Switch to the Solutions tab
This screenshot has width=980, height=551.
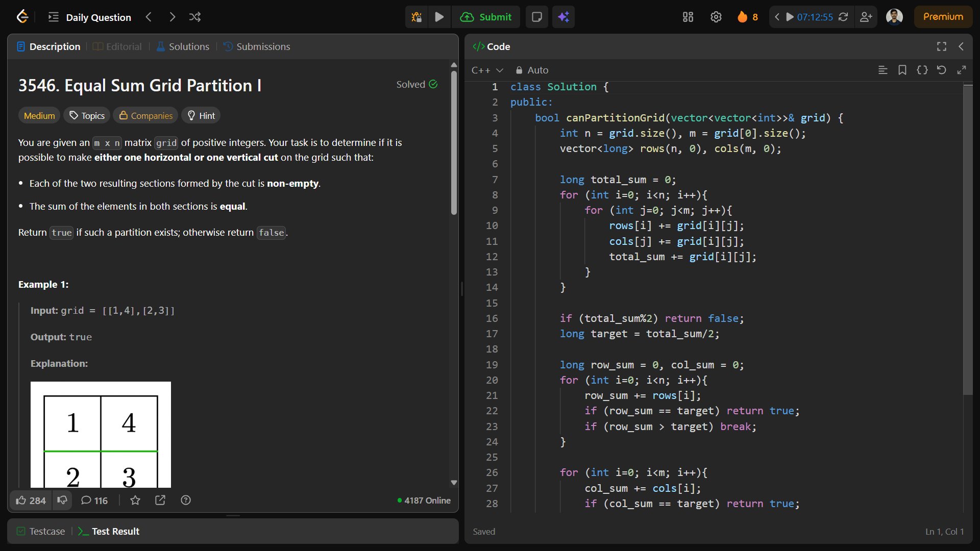183,46
